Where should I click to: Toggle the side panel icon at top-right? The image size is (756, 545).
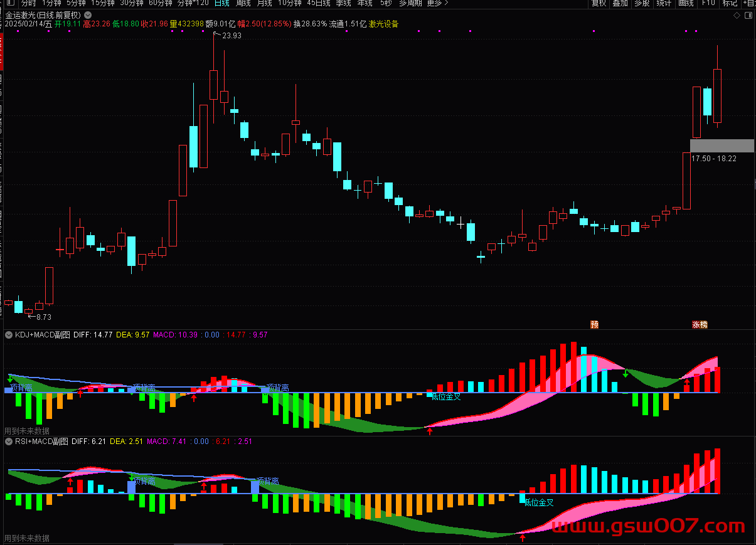click(x=749, y=14)
